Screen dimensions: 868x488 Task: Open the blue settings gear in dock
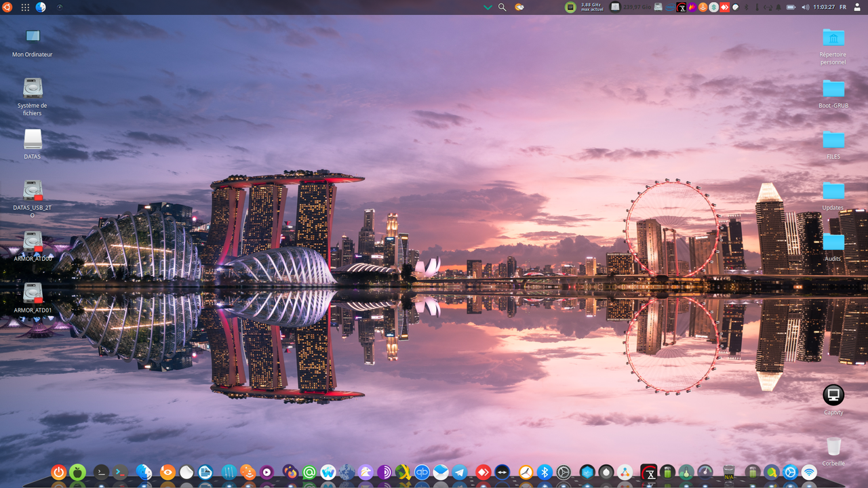click(x=790, y=472)
